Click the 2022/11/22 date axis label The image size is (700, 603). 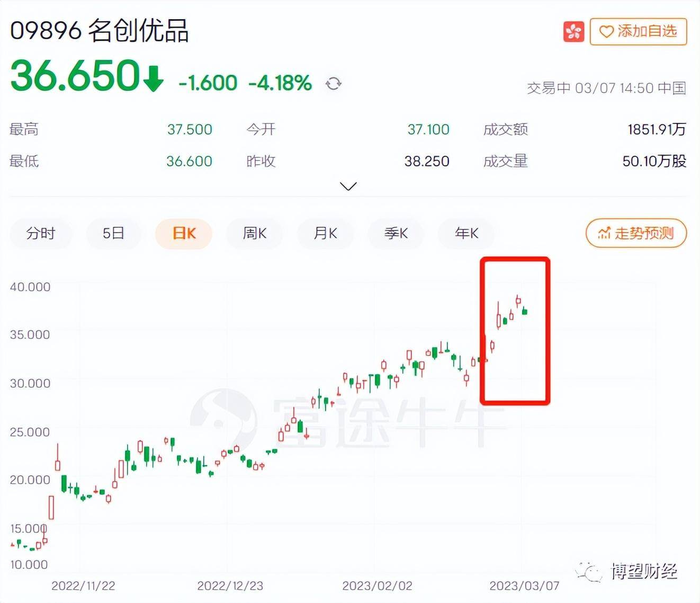point(83,586)
